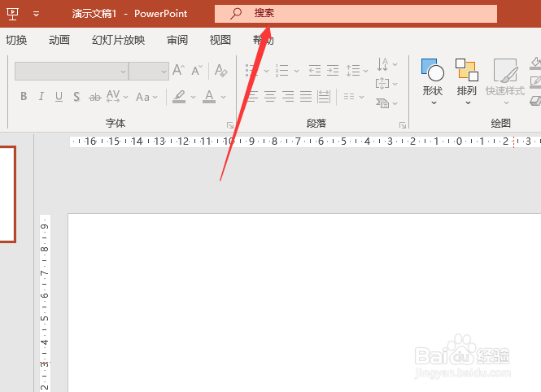
Task: Click the search box in title bar
Action: (356, 14)
